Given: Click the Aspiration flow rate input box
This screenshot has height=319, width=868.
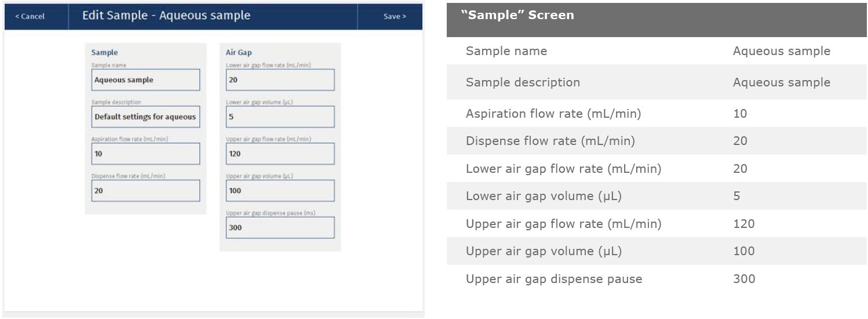Looking at the screenshot, I should click(x=145, y=154).
